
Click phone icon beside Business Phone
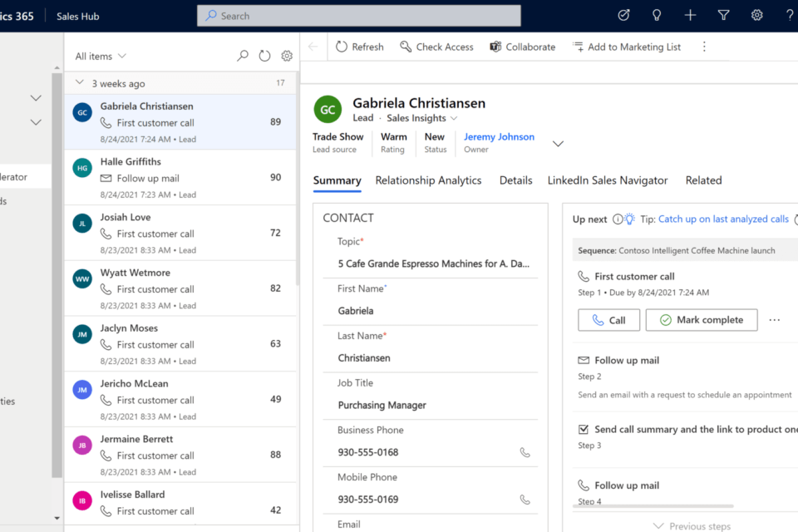525,452
